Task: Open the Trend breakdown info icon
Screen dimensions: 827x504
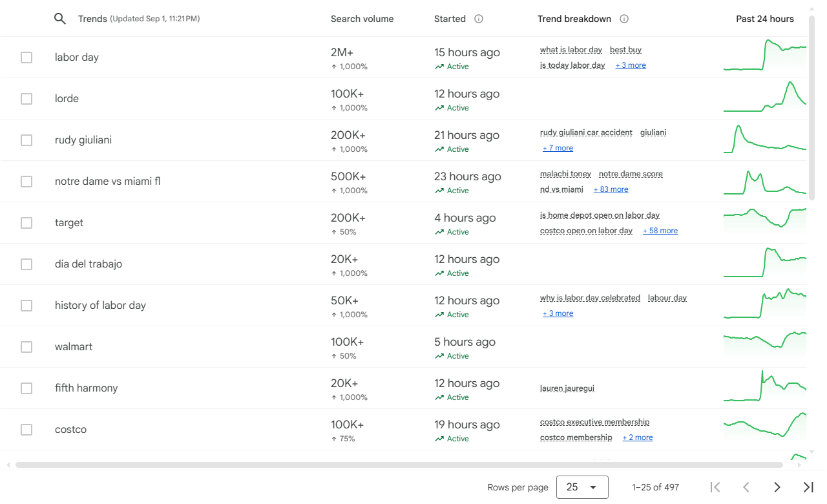Action: coord(624,19)
